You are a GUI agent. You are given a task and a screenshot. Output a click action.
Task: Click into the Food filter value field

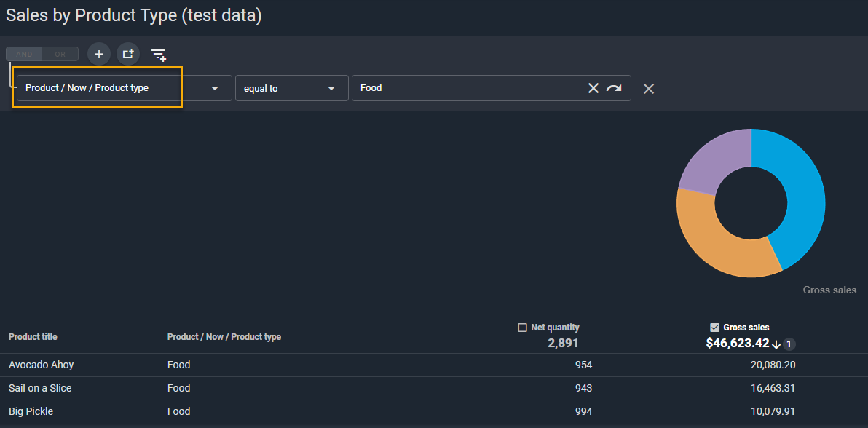[466, 88]
